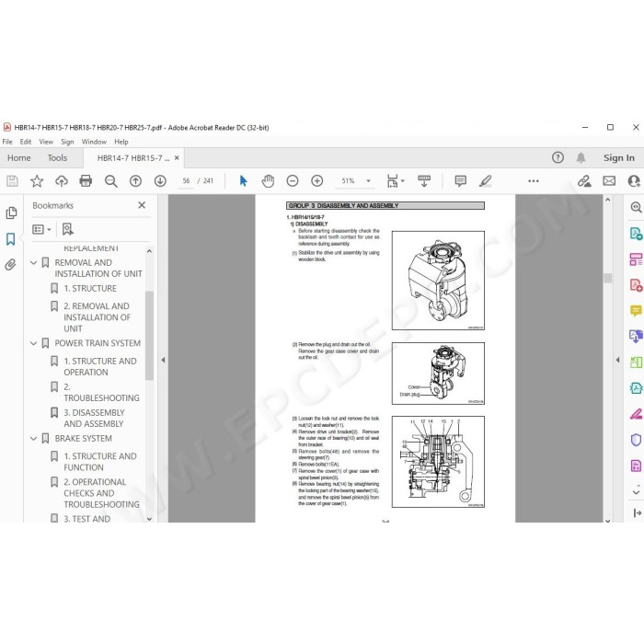The height and width of the screenshot is (644, 644).
Task: Open more tools ellipsis
Action: point(534,180)
